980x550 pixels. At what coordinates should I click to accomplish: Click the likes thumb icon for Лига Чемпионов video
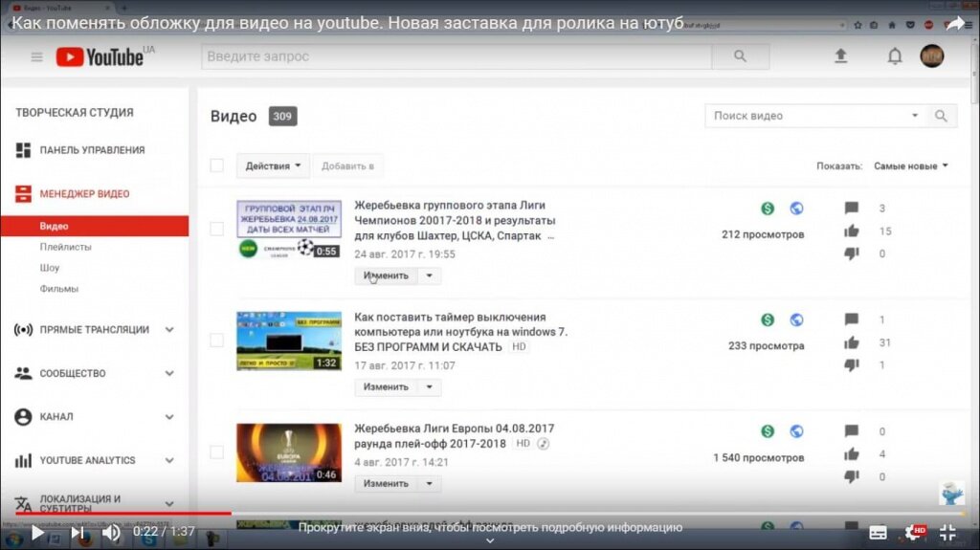pos(851,231)
